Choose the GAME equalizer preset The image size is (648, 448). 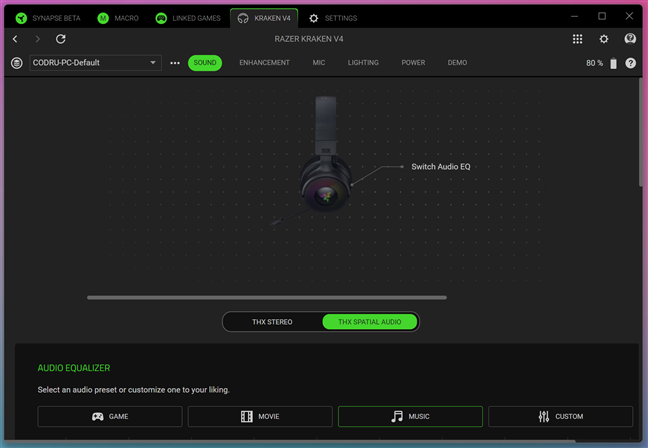point(110,417)
